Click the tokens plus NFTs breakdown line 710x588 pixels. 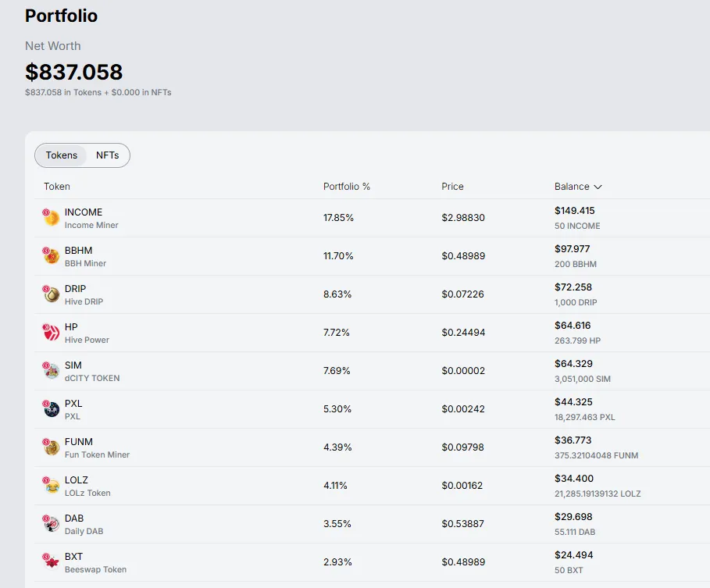[x=98, y=92]
